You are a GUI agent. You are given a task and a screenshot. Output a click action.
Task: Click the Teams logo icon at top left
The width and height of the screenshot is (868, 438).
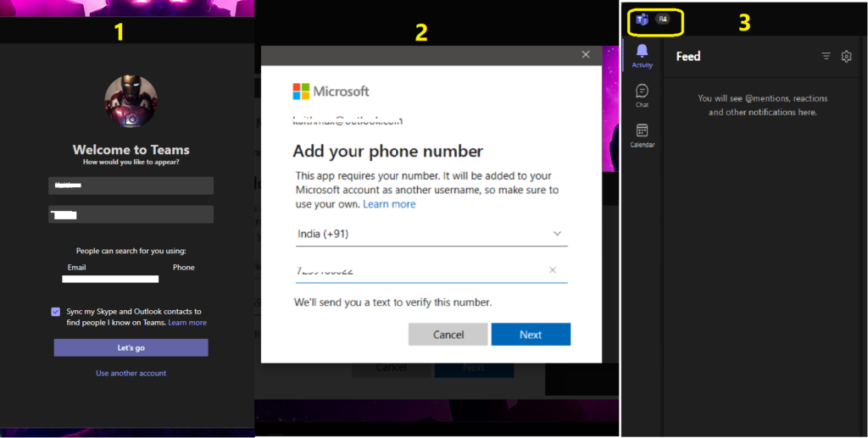[643, 19]
